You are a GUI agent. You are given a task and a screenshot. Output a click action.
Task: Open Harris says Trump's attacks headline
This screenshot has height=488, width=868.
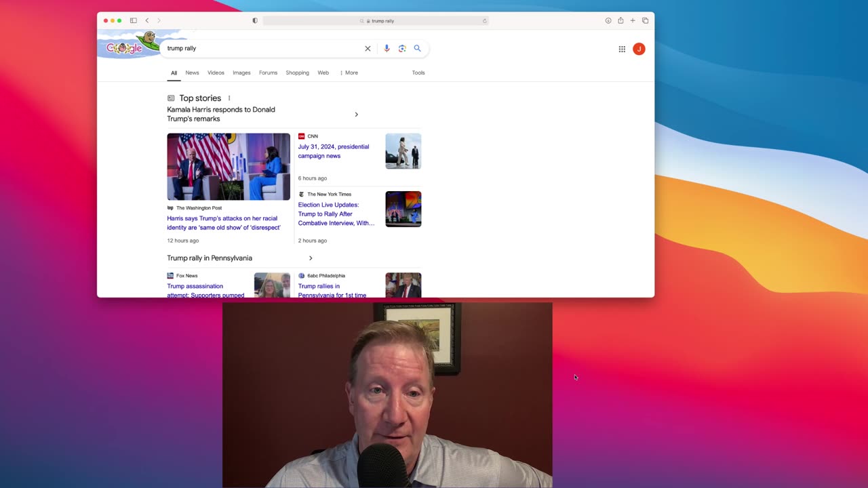pyautogui.click(x=224, y=223)
